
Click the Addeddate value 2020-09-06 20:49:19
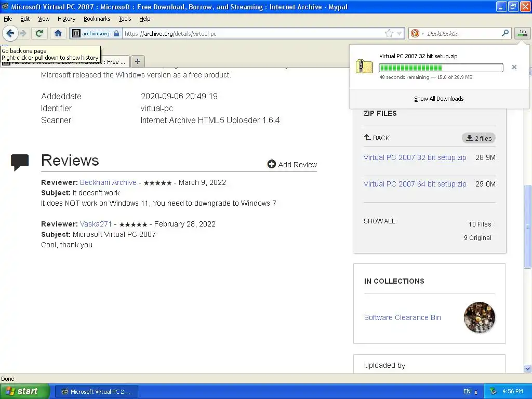(x=179, y=96)
